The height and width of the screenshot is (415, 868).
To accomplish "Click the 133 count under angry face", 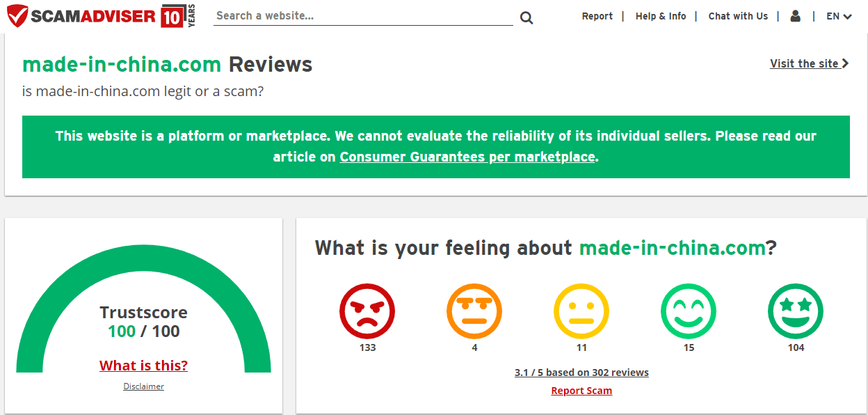I will [x=367, y=347].
